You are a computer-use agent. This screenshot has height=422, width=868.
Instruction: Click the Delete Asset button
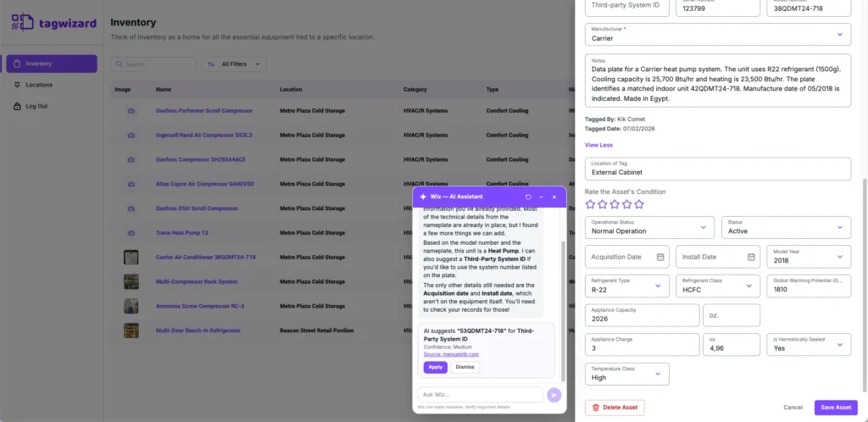(x=615, y=408)
